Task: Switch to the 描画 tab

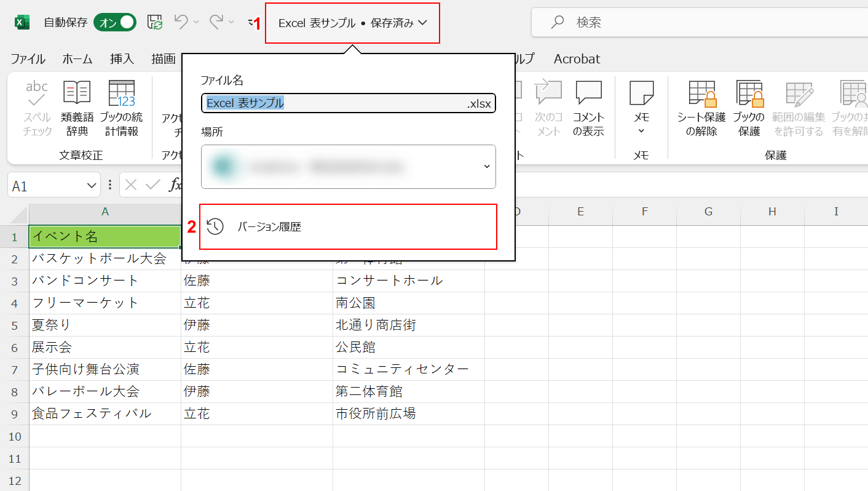Action: (164, 59)
